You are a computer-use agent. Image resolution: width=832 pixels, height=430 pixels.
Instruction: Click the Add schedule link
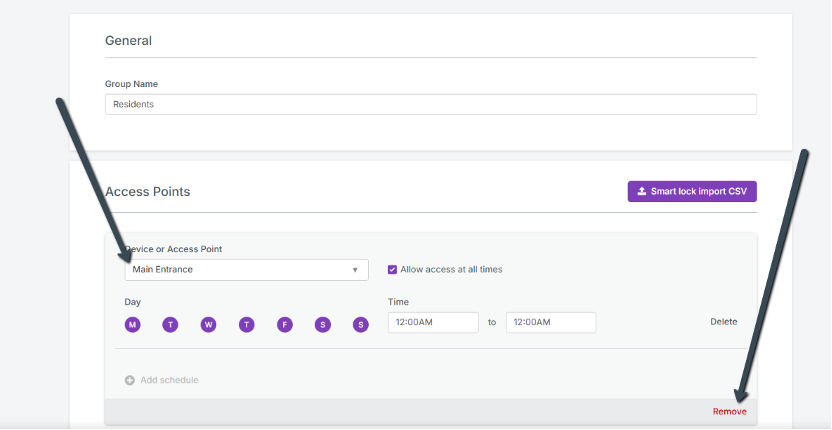169,380
